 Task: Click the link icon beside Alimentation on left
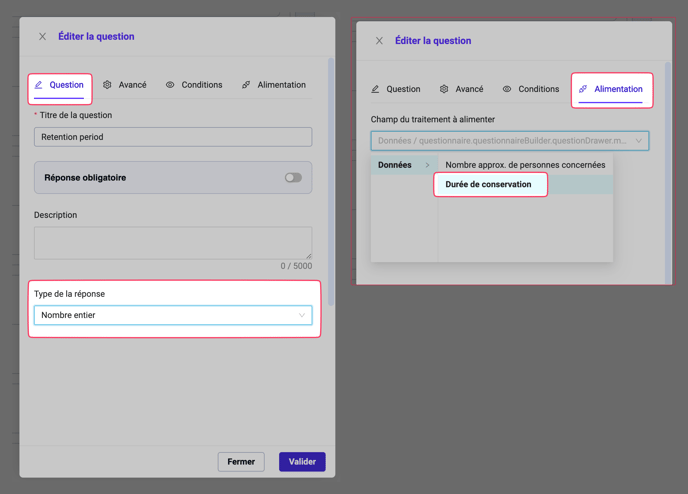point(246,85)
